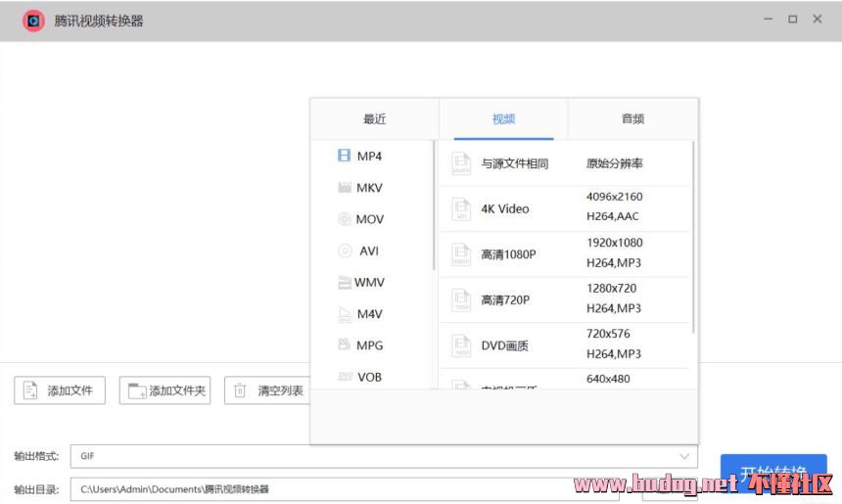Start conversion with the 开始转换 button
This screenshot has width=842, height=504.
click(x=773, y=473)
